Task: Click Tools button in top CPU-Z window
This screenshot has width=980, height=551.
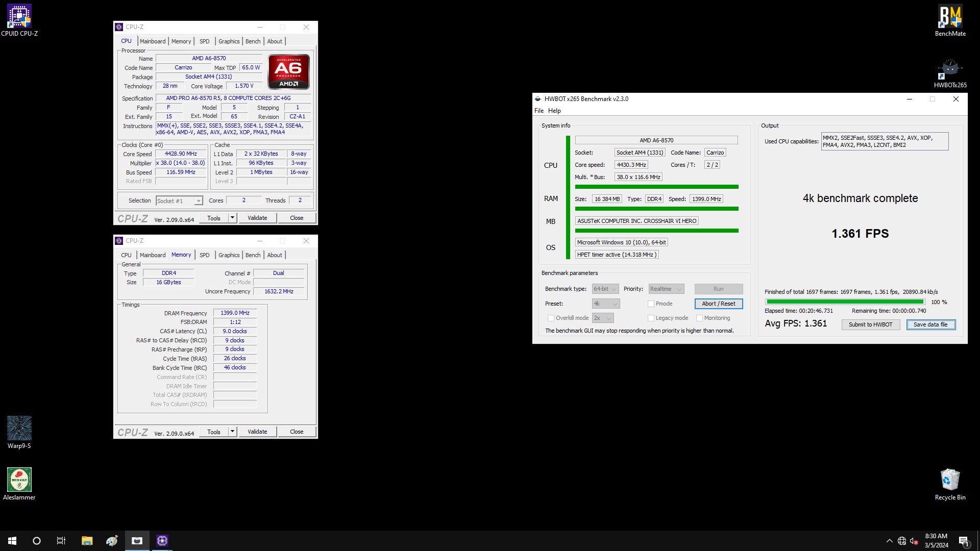Action: [214, 218]
